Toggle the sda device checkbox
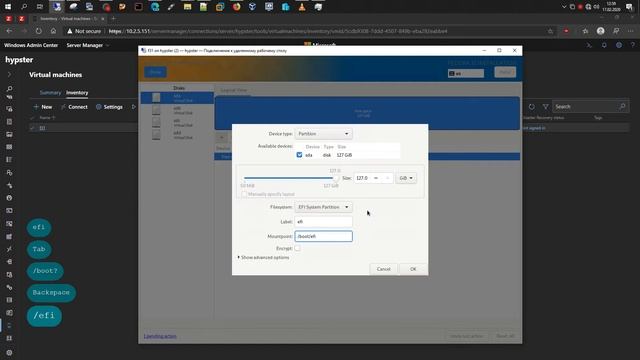Viewport: 640px width, 360px height. [x=299, y=155]
